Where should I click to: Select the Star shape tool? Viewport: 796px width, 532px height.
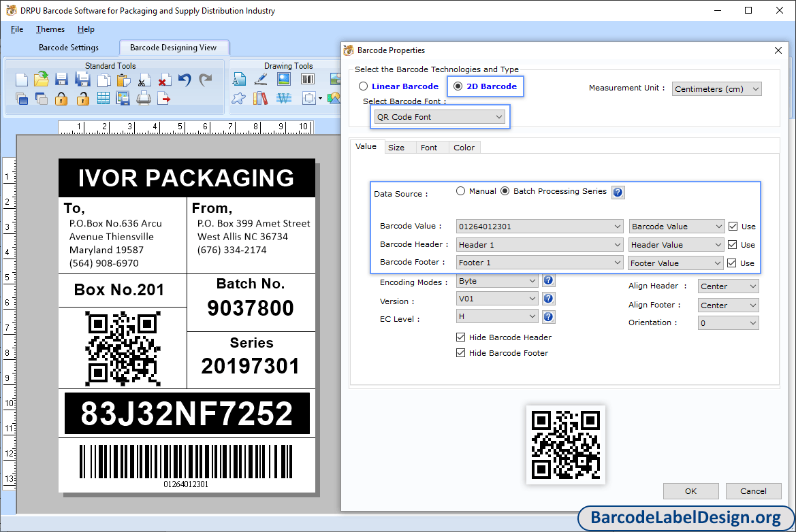[x=239, y=99]
